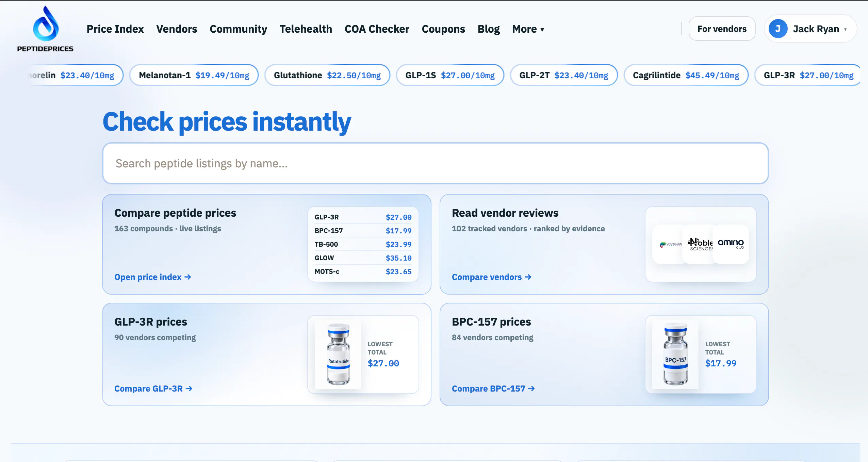Expand the More menu dropdown
Screen dimensions: 868x462
528,29
